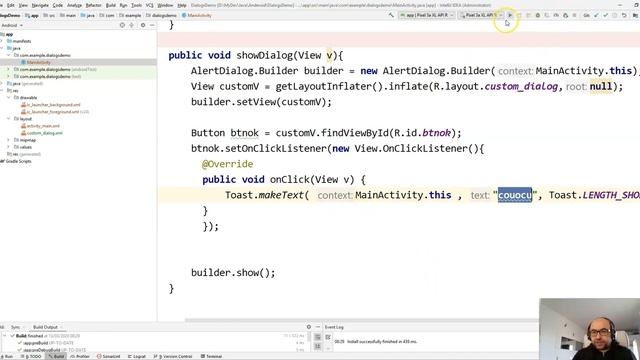Open the Android view selector dropdown
The width and height of the screenshot is (640, 360).
pos(12,25)
